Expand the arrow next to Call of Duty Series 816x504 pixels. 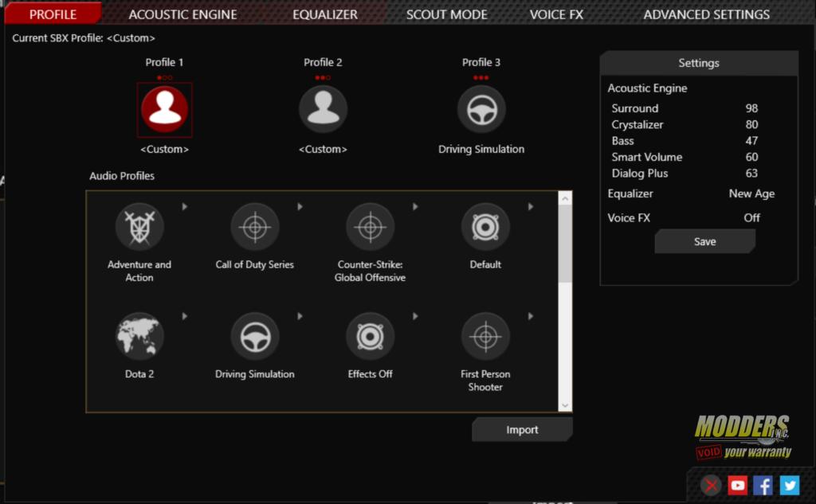click(300, 206)
